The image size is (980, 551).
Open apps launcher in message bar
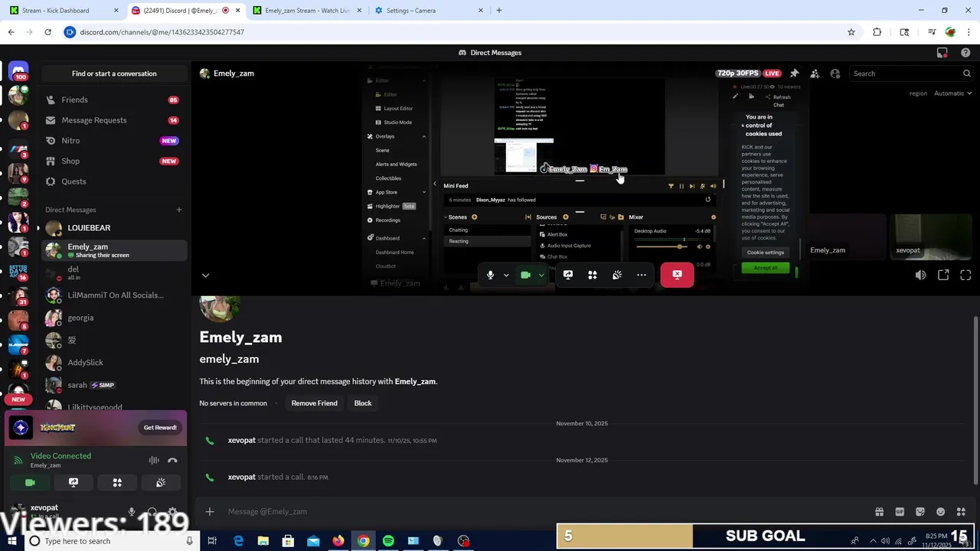pos(962,512)
